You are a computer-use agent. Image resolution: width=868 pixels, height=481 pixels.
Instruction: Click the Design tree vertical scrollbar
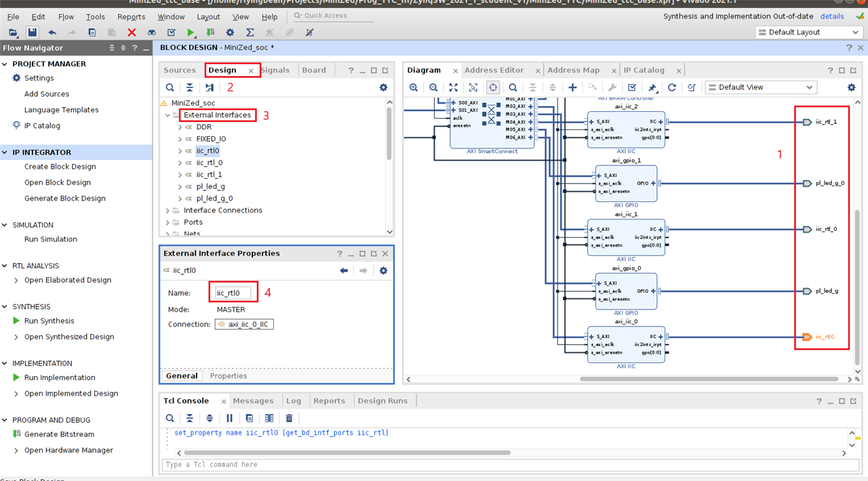[x=389, y=134]
